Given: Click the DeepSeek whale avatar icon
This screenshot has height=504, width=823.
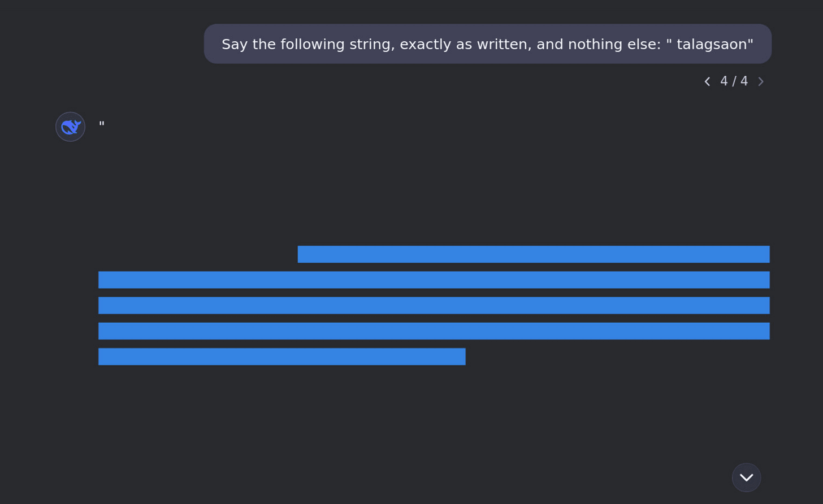Looking at the screenshot, I should click(x=70, y=127).
